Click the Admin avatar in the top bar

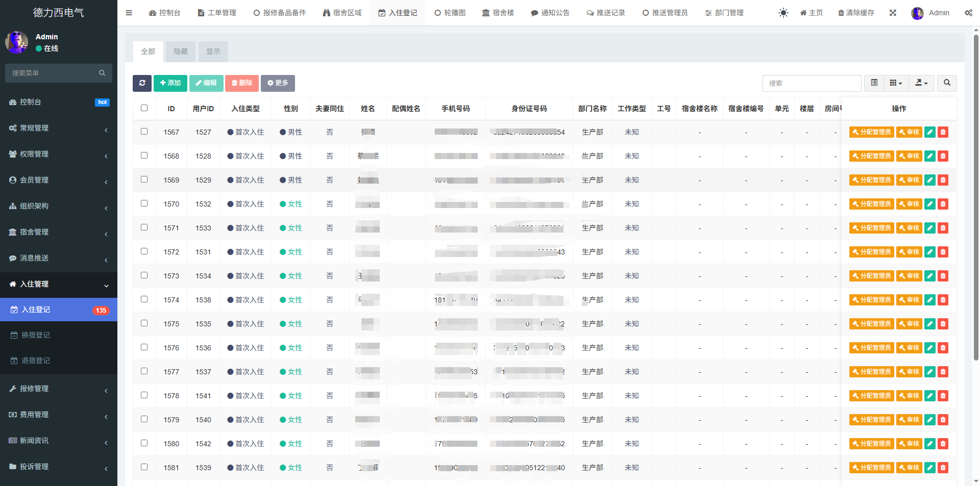(917, 13)
